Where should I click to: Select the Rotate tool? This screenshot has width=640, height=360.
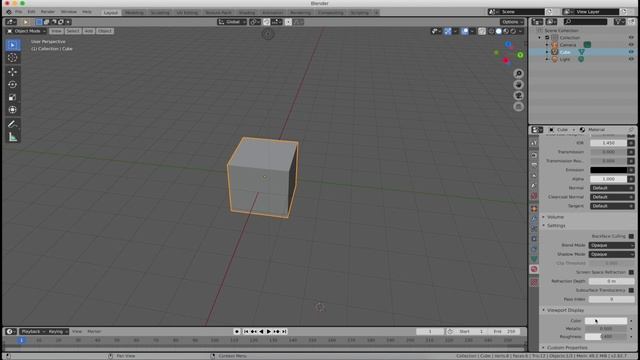[x=13, y=84]
